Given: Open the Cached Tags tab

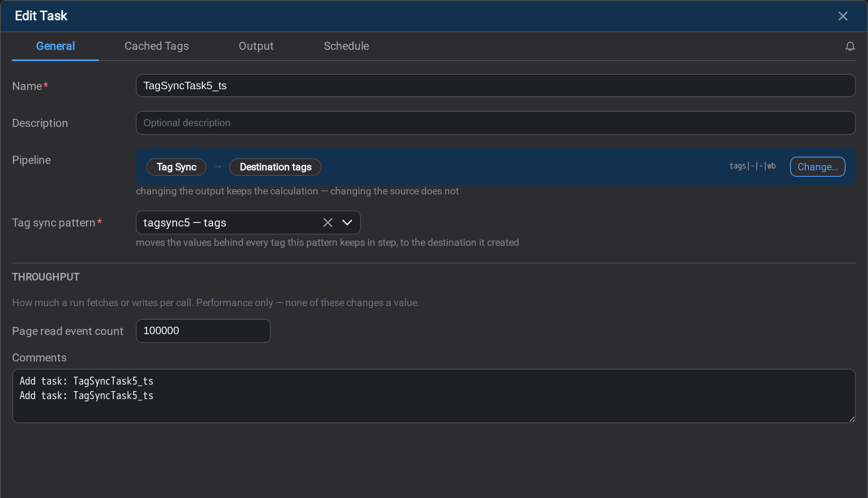Looking at the screenshot, I should 157,46.
